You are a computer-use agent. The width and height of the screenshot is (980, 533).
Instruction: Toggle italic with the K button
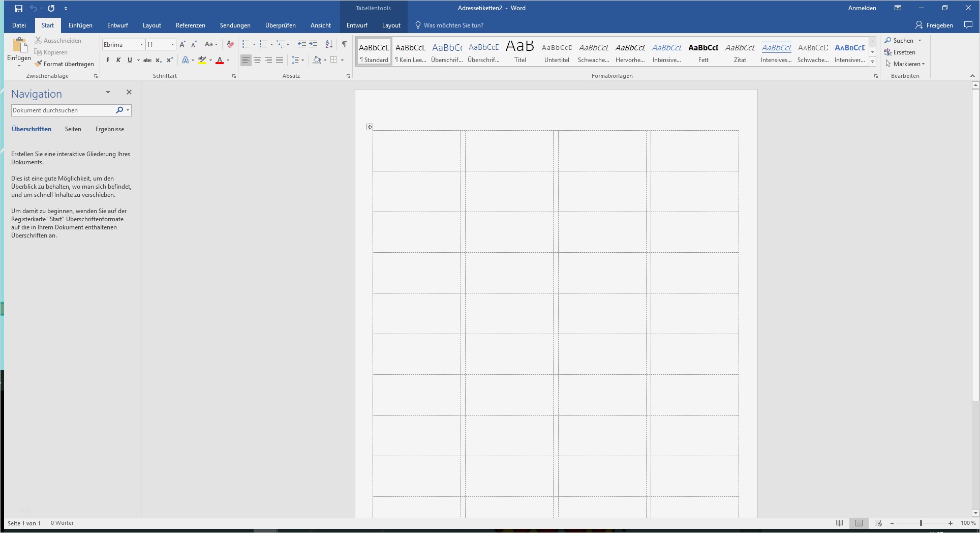pos(118,60)
